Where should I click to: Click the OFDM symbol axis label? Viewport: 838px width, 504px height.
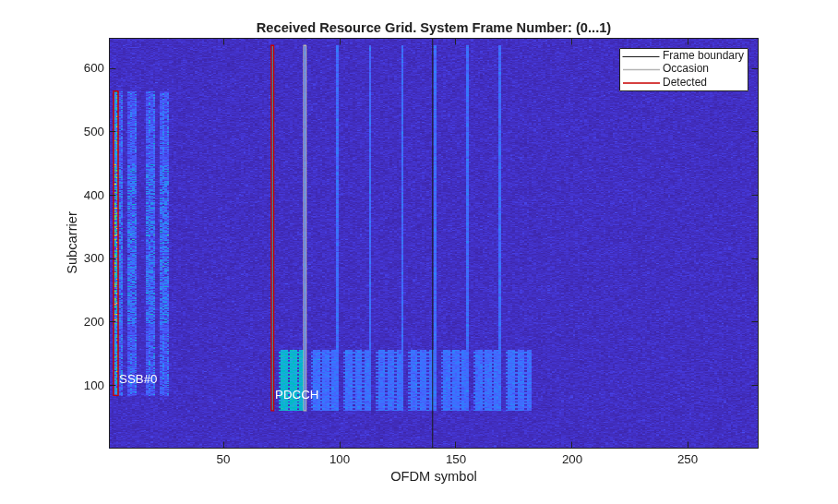(434, 476)
